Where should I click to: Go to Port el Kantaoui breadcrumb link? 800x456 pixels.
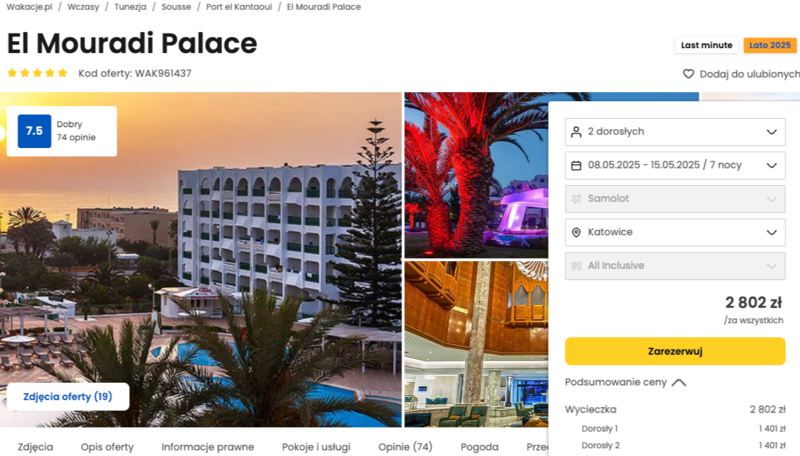pos(239,7)
